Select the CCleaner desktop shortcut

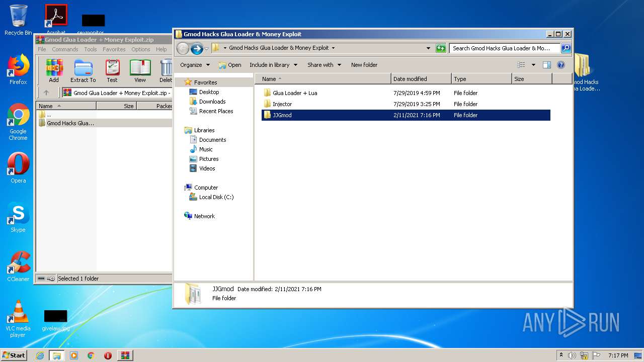click(x=18, y=266)
